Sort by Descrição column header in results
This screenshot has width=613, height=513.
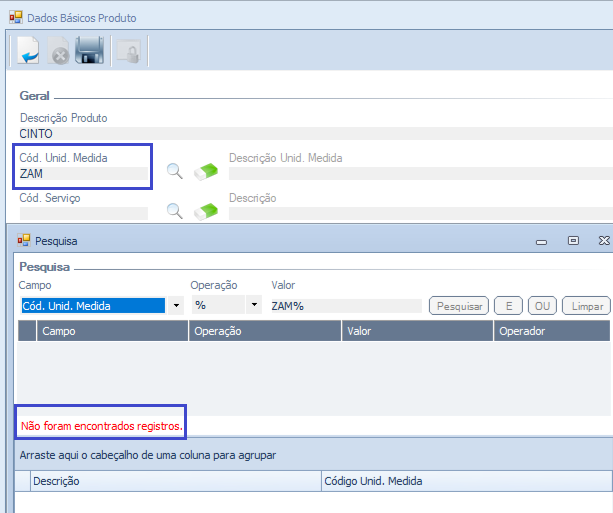176,481
